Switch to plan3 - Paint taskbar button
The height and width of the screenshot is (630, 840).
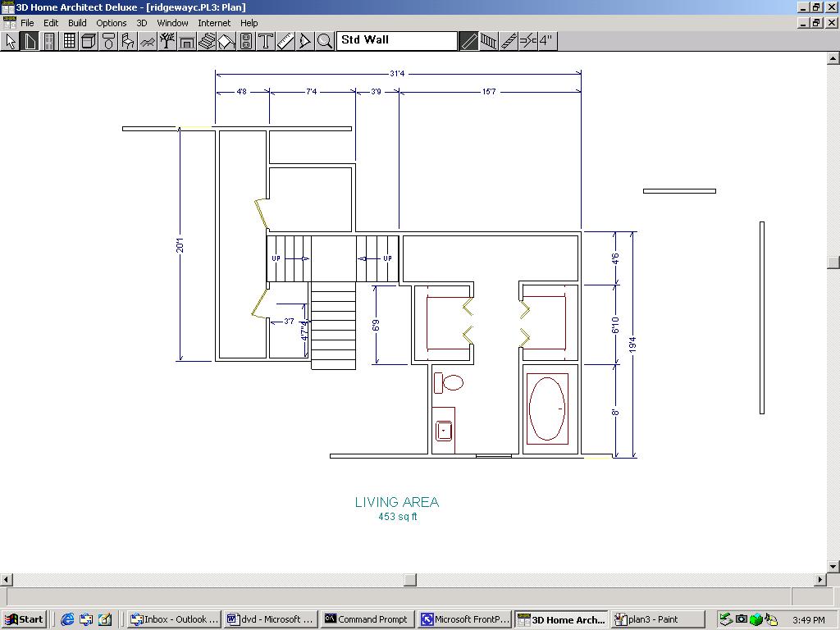[657, 620]
